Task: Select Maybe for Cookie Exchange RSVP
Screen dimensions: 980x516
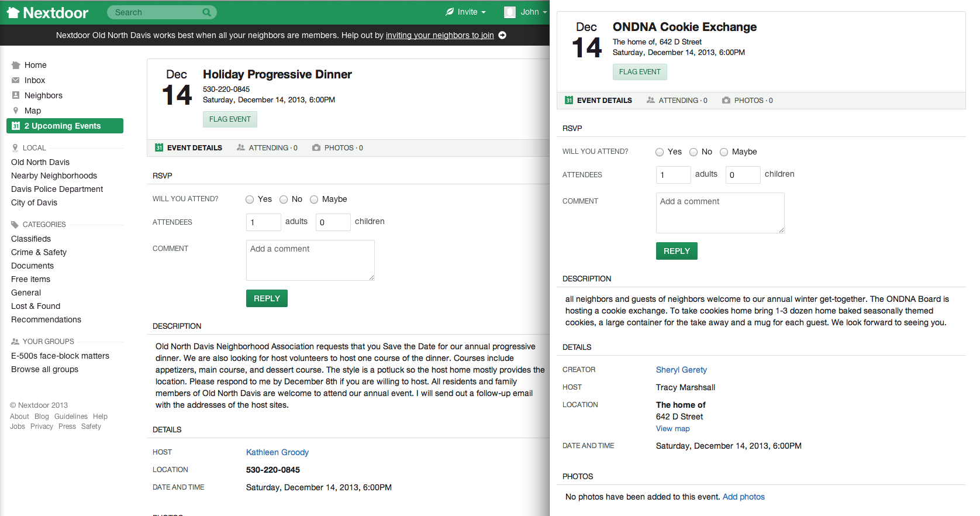Action: pyautogui.click(x=724, y=152)
